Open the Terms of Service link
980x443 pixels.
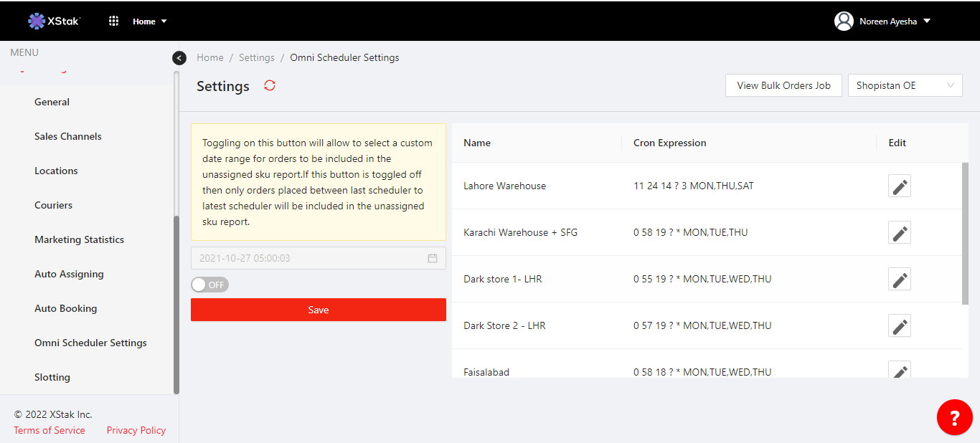point(50,430)
